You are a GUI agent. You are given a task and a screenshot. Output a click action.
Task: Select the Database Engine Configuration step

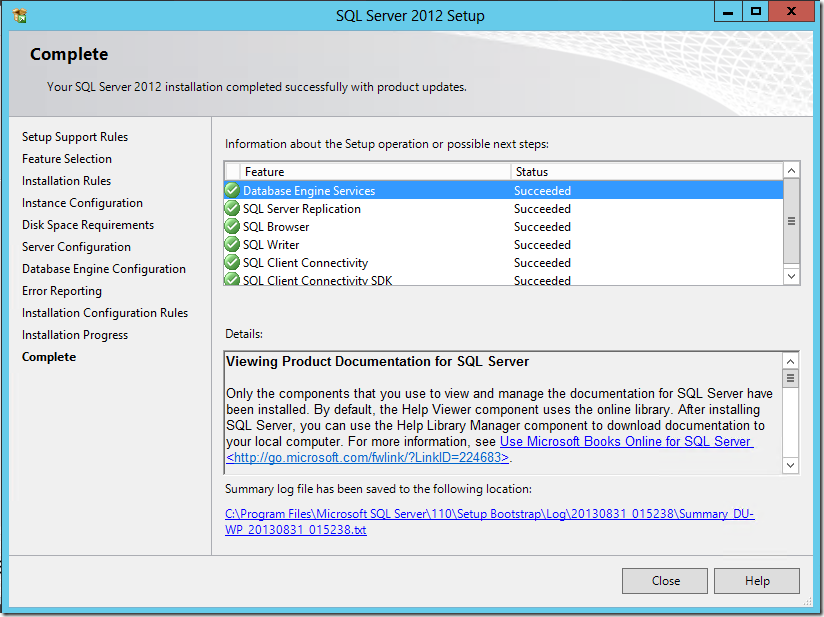(x=104, y=269)
